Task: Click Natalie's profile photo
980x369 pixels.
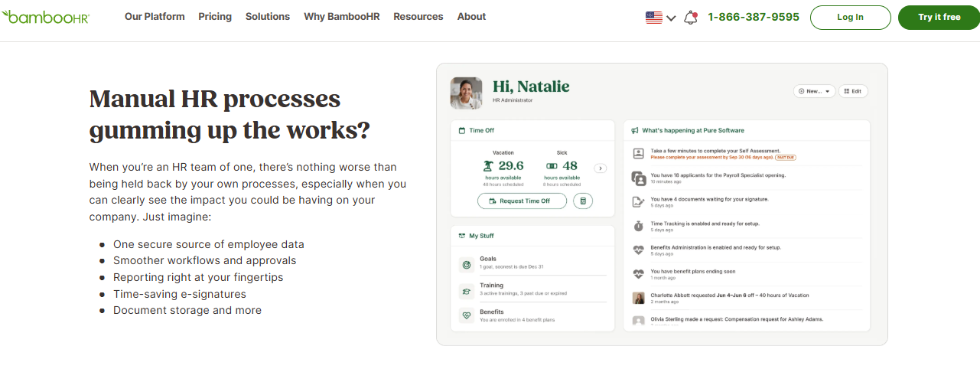Action: [466, 93]
